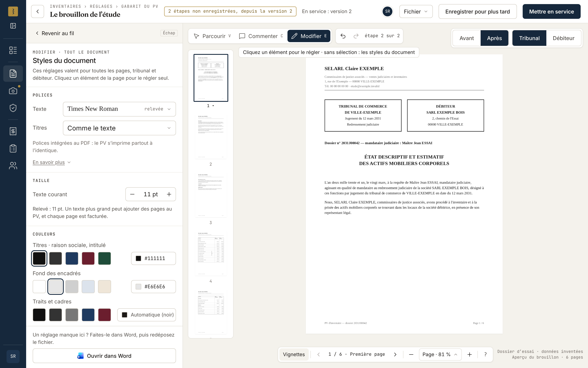Go to next page arrow in footer
Viewport: 588px width, 368px height.
point(395,354)
